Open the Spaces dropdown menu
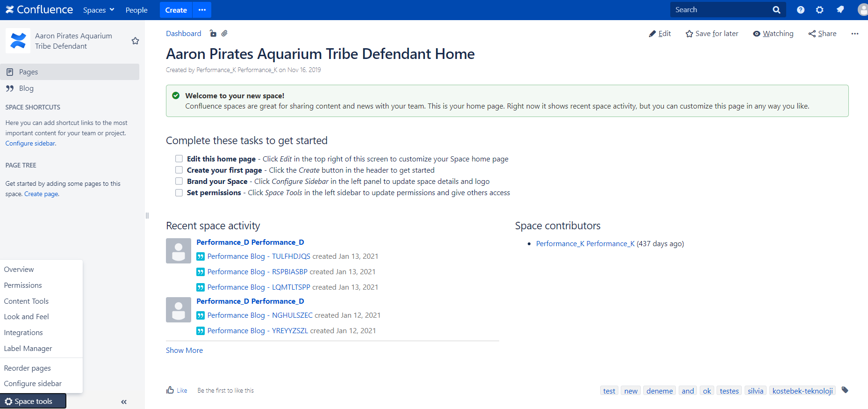 pos(99,10)
